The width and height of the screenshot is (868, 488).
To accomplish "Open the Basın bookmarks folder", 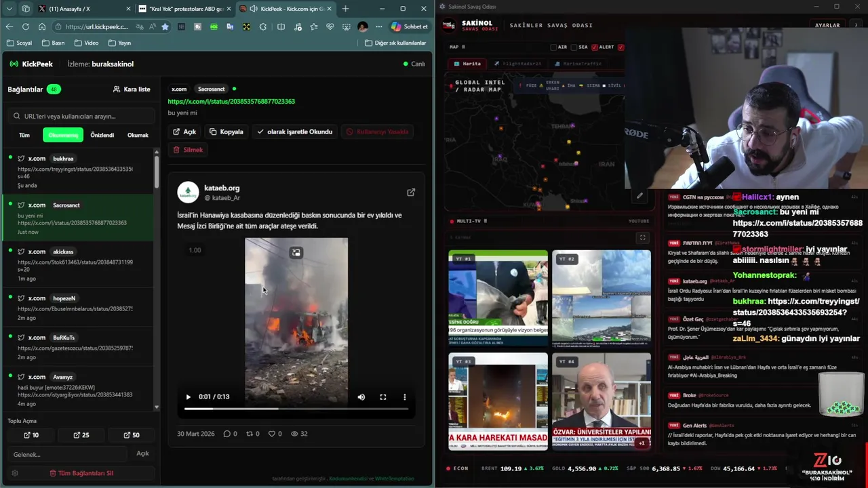I will point(53,43).
